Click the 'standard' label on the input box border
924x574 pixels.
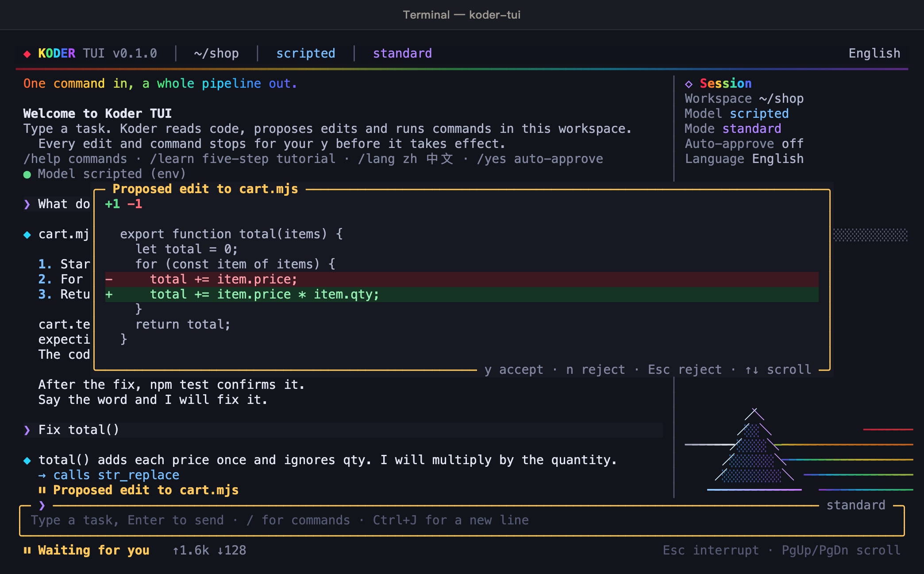(856, 505)
